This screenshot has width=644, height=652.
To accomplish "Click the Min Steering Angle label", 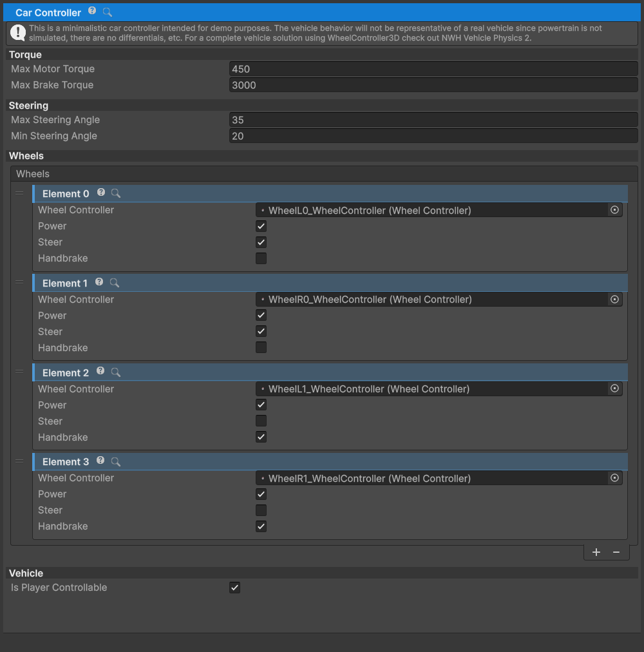I will click(54, 136).
